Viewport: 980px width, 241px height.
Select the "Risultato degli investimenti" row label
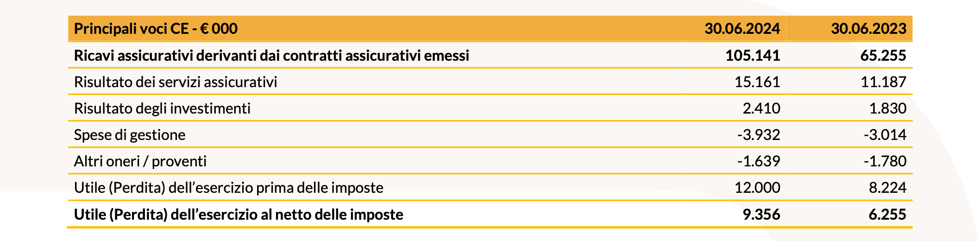pos(162,108)
